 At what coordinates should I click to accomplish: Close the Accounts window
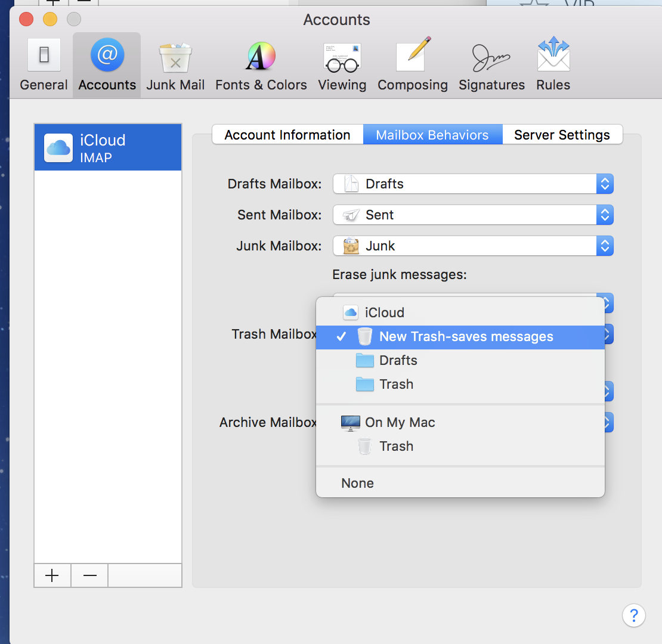point(26,20)
